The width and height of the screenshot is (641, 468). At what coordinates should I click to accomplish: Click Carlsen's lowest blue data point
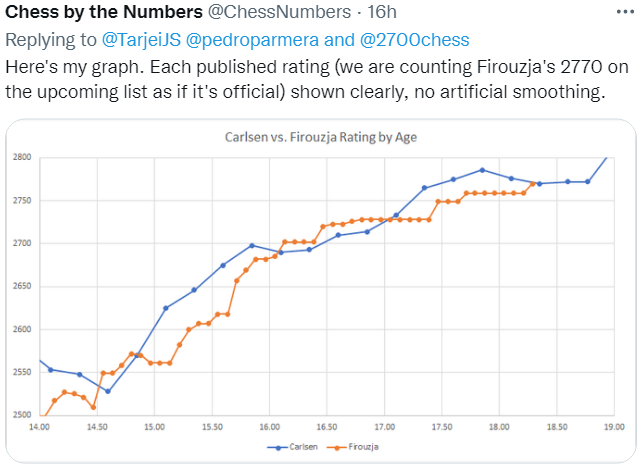click(x=108, y=391)
